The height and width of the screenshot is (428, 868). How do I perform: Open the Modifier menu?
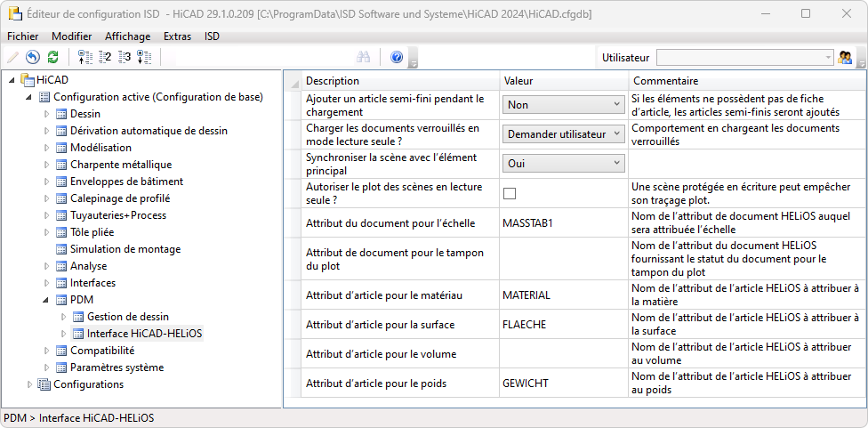[71, 36]
